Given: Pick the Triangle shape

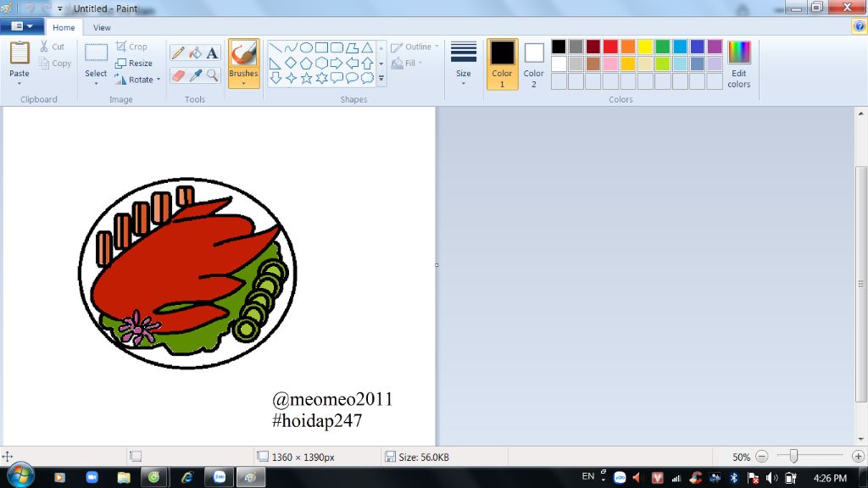Looking at the screenshot, I should click(x=367, y=47).
